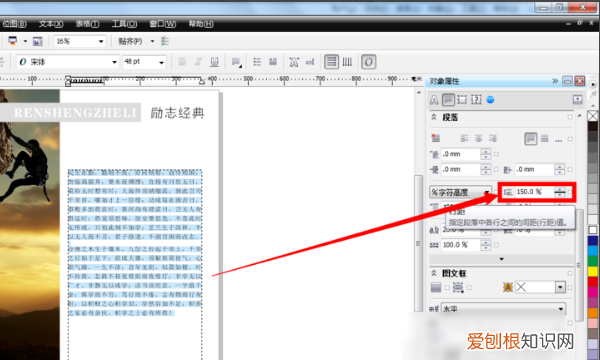Open the 16% zoom level dropdown
Screen dimensions: 600x360
101,41
